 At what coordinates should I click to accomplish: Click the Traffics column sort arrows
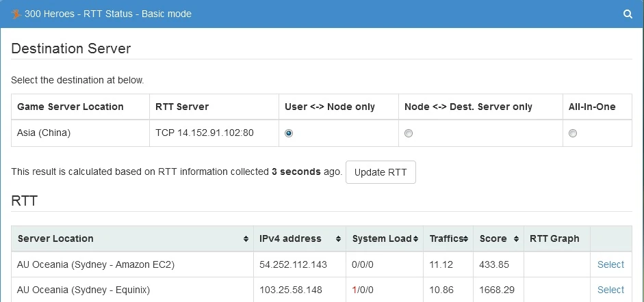coord(466,239)
